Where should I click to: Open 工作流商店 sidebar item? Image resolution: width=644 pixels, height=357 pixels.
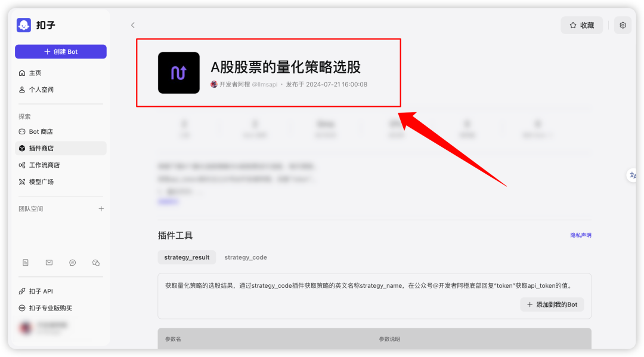(x=61, y=165)
